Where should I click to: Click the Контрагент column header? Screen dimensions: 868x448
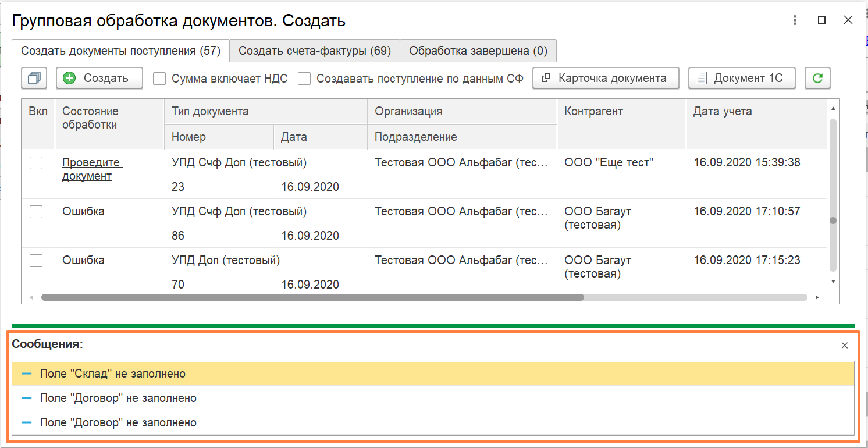[x=622, y=124]
